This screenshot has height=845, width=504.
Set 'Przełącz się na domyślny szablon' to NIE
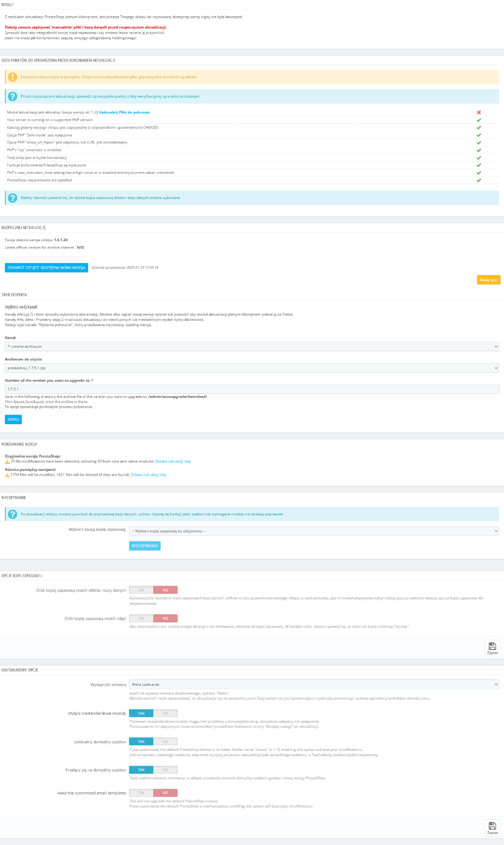pos(166,770)
